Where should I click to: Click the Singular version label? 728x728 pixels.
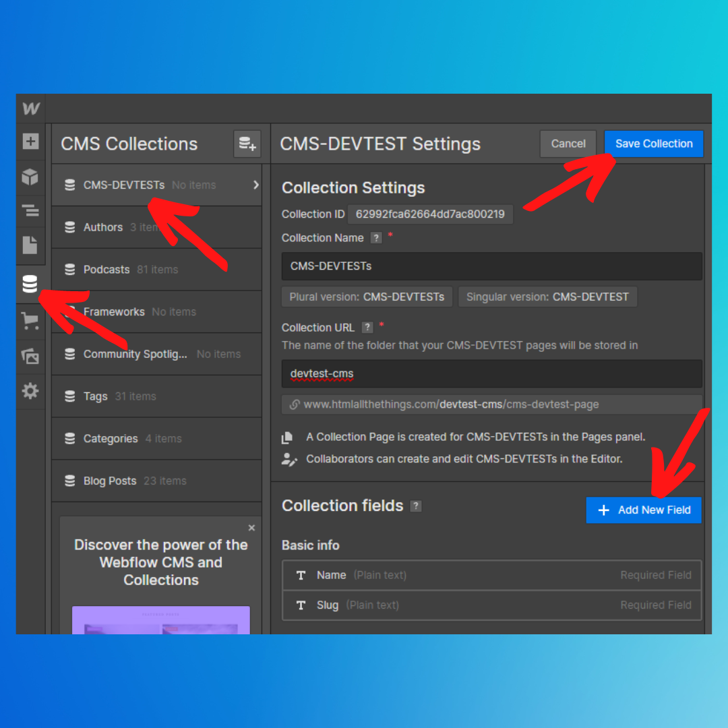(547, 297)
